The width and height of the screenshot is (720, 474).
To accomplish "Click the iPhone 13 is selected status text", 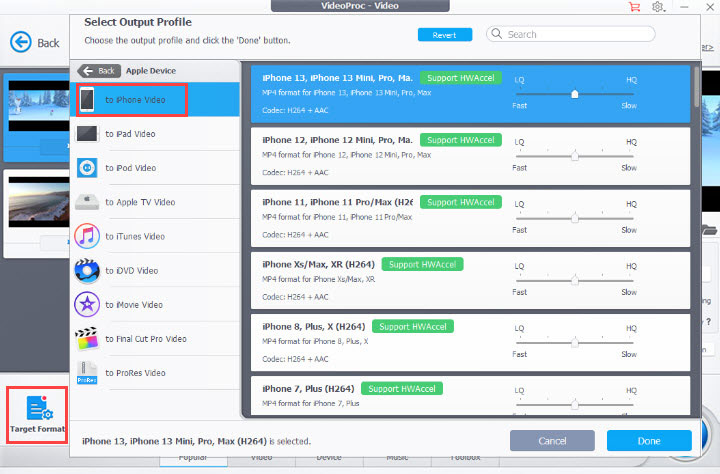I will [x=197, y=441].
